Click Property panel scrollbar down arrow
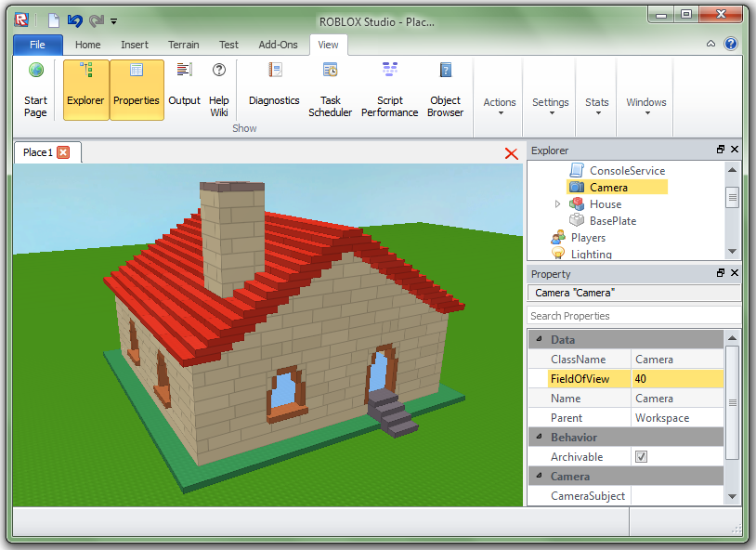 click(733, 496)
